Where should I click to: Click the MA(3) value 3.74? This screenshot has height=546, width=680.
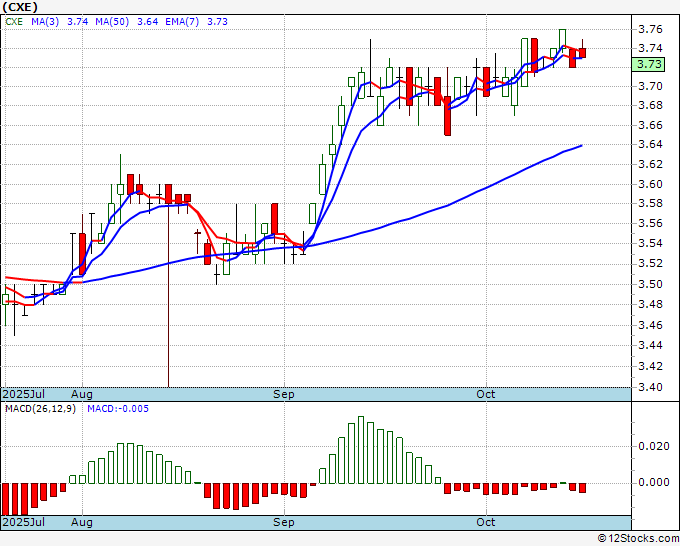[78, 22]
